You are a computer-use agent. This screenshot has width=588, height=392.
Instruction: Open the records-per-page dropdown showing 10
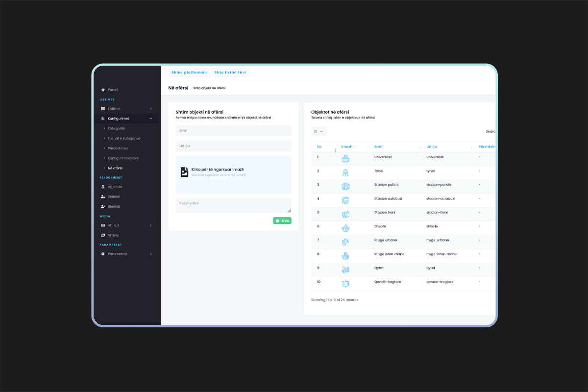coord(318,131)
